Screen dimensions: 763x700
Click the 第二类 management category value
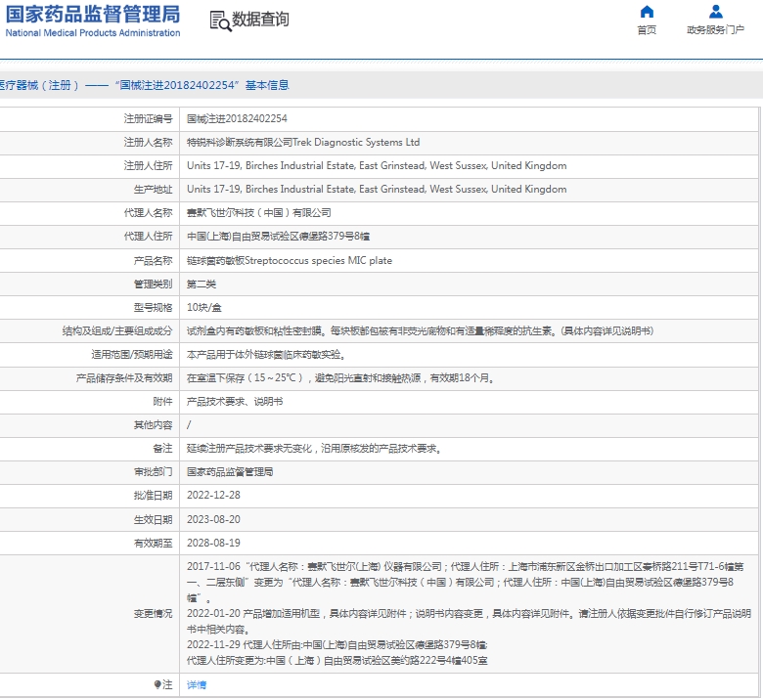point(202,284)
